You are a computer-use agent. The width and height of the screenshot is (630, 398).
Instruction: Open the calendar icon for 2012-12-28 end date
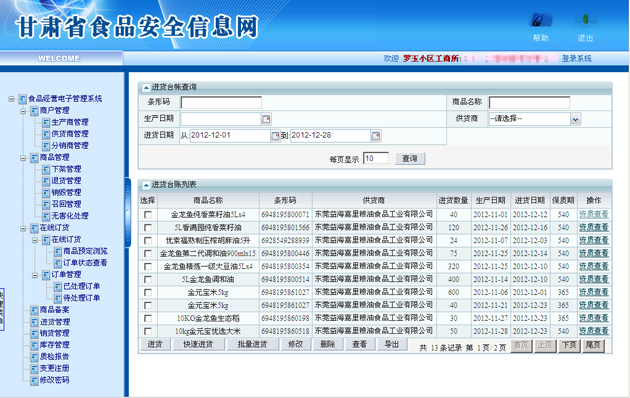pyautogui.click(x=376, y=136)
